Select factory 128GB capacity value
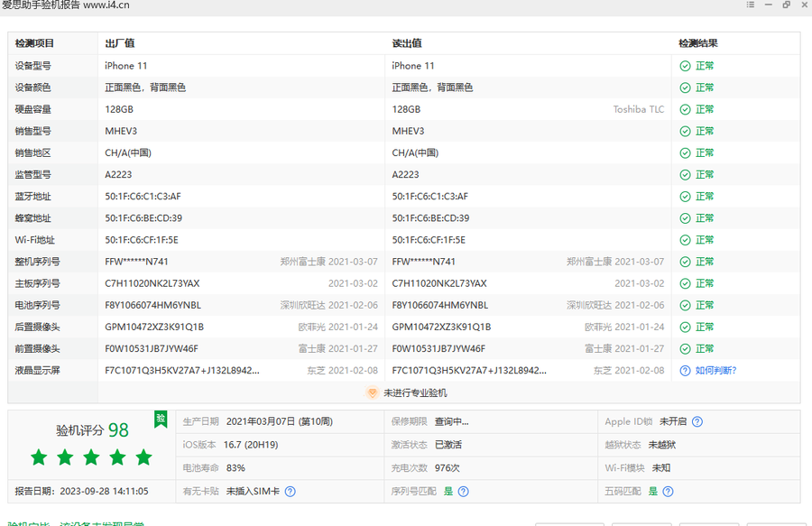 tap(118, 109)
